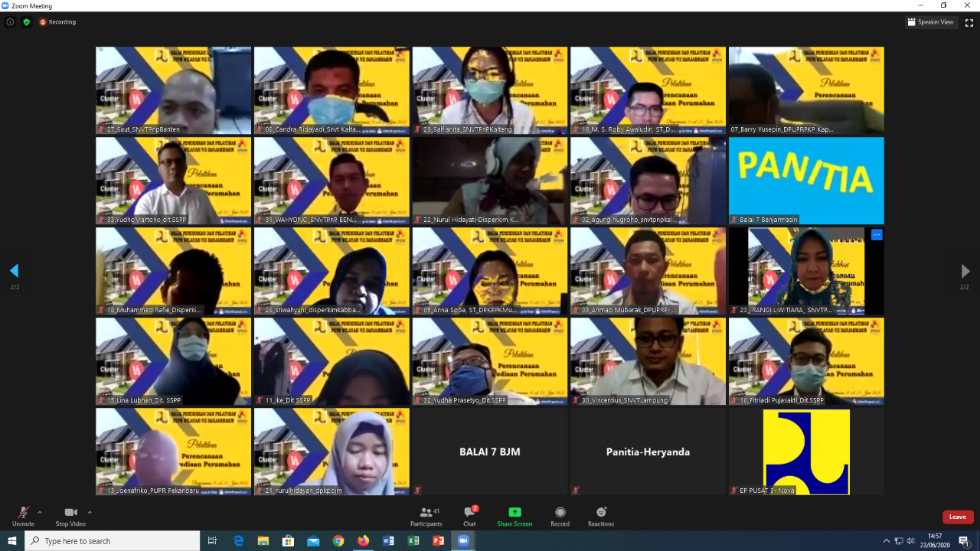Viewport: 980px width, 551px height.
Task: Start Share Screen
Action: tap(514, 515)
